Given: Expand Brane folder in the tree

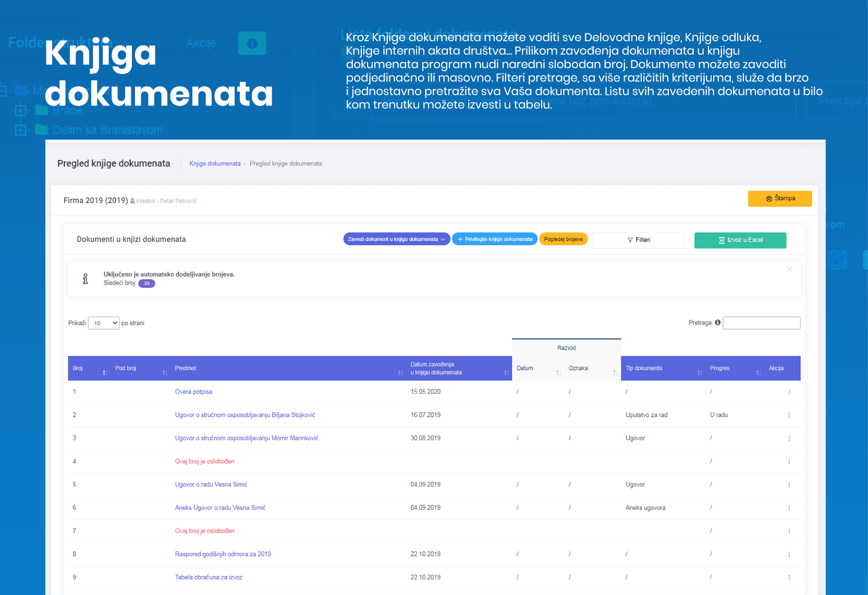Looking at the screenshot, I should [21, 110].
